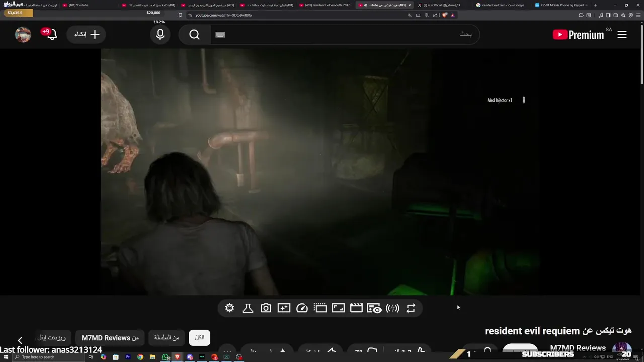The image size is (644, 362).
Task: Switch to the (401) YouTube tab
Action: (x=89, y=5)
